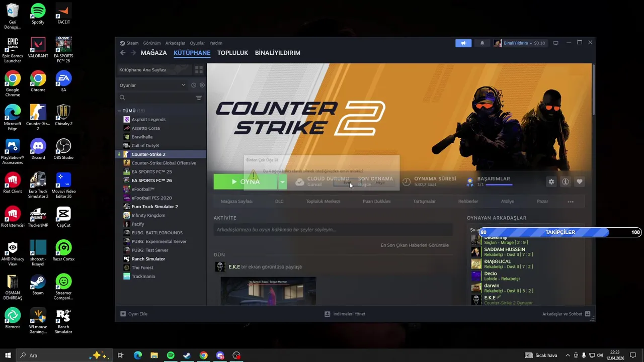
Task: Open the Steam notifications bell
Action: point(482,43)
